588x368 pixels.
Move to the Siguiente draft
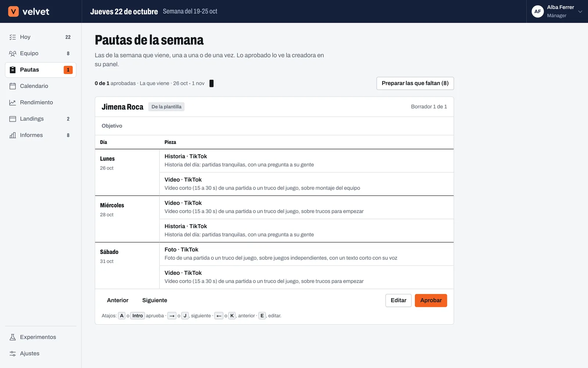155,300
